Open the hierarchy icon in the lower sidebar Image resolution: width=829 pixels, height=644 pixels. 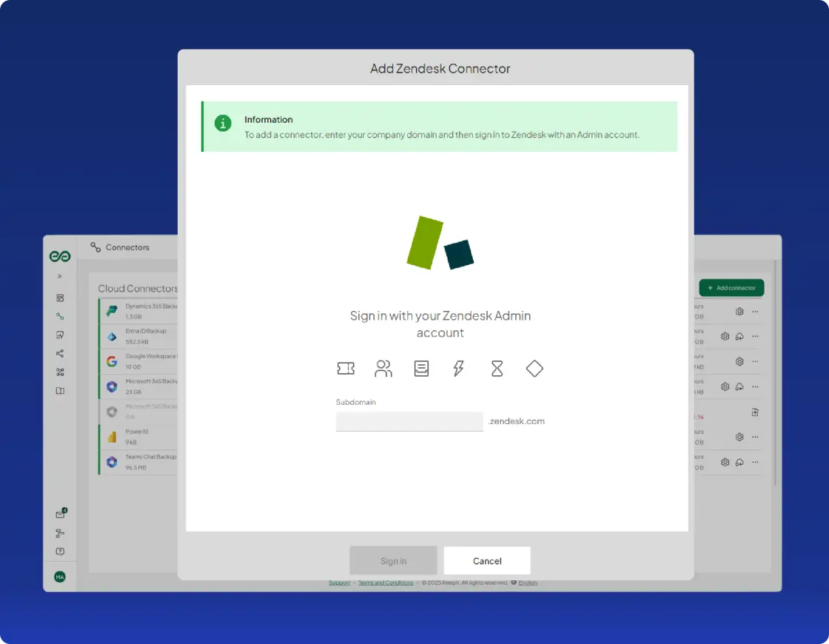[x=60, y=533]
